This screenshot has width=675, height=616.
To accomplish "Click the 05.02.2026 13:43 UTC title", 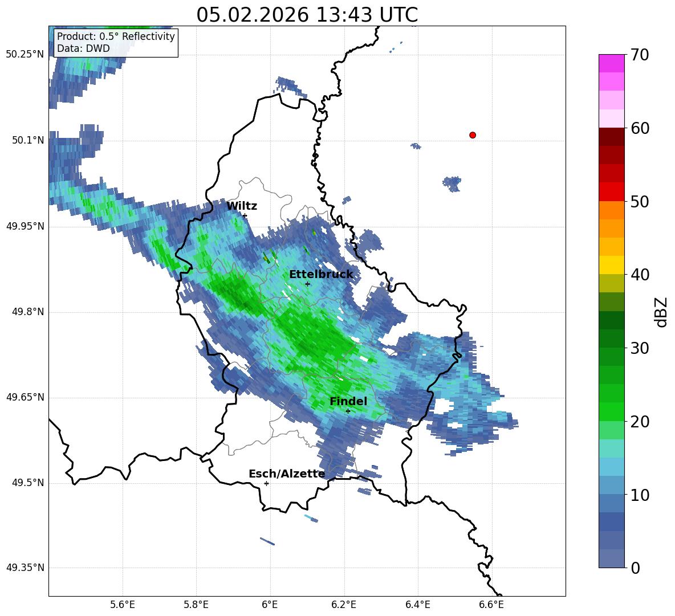I will [307, 15].
